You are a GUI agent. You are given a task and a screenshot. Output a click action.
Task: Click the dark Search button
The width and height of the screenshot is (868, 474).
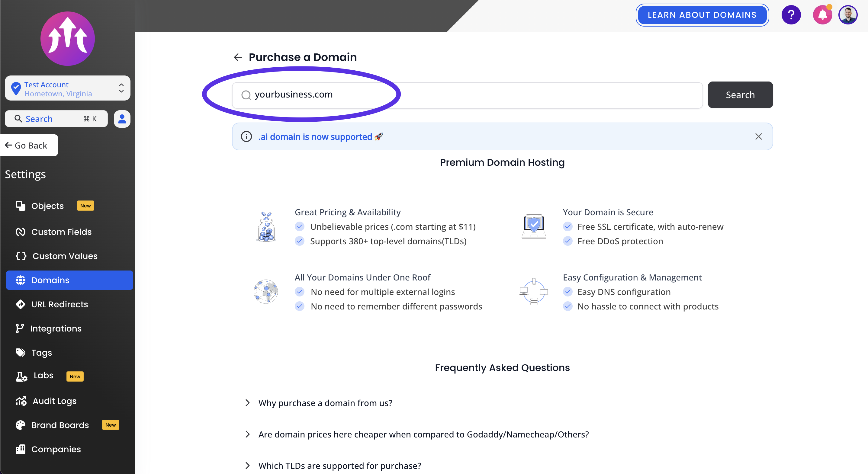pyautogui.click(x=740, y=95)
